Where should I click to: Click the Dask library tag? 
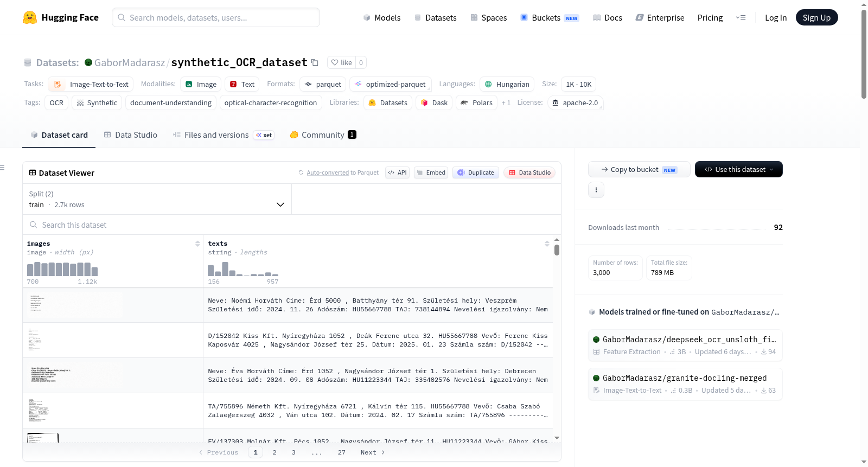click(x=434, y=103)
